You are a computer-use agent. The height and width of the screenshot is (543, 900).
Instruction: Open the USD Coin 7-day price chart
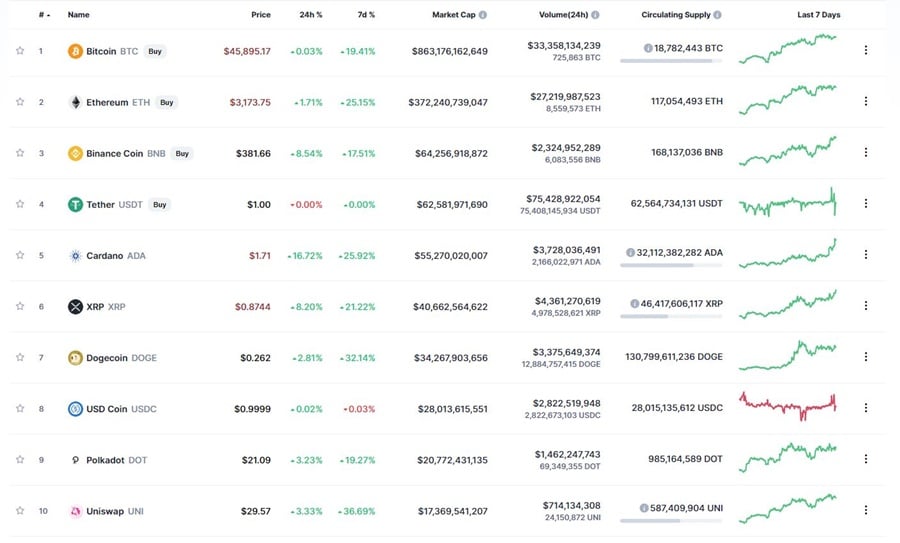pos(788,404)
